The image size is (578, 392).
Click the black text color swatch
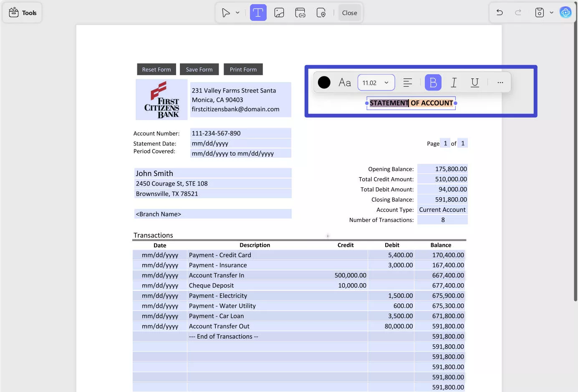click(x=324, y=83)
